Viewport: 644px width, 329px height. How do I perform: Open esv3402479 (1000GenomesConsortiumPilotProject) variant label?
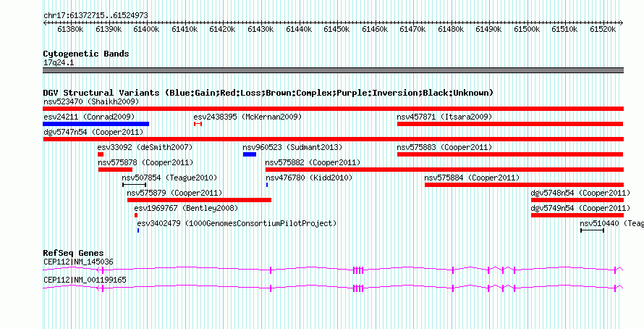(237, 223)
